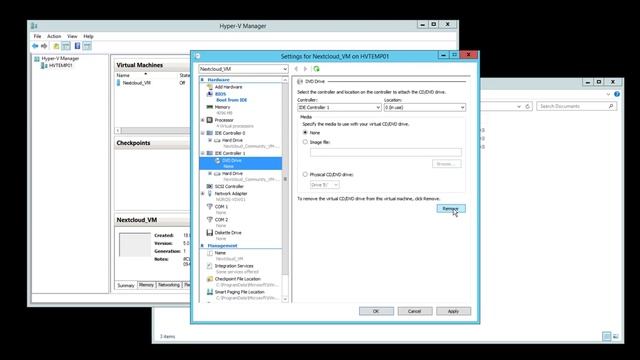Collapse the IDE Controller 1 node
640x360 pixels.
point(203,153)
